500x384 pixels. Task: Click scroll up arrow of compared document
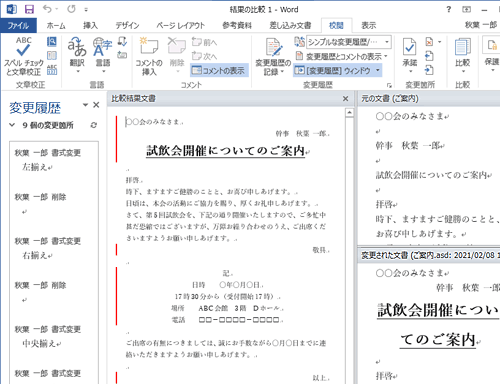click(x=349, y=113)
